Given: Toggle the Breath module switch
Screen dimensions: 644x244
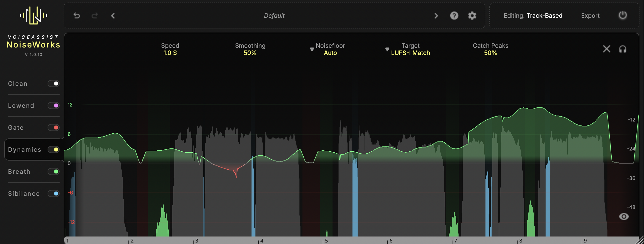Looking at the screenshot, I should [x=54, y=171].
